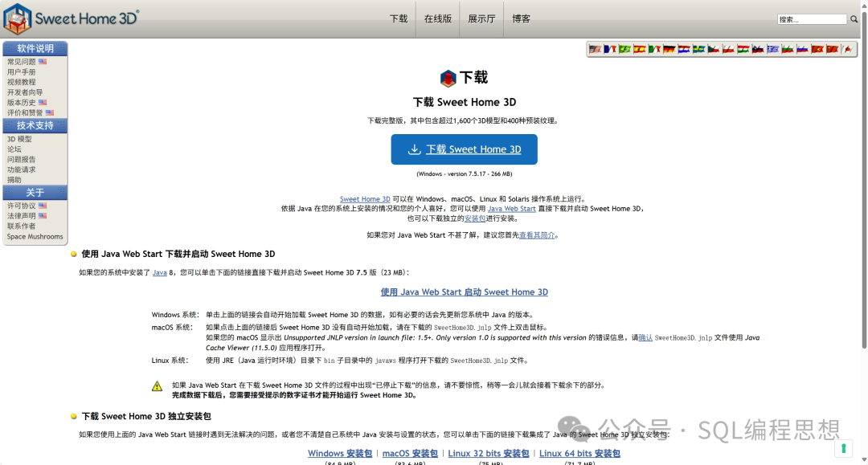
Task: Select the Swedish flag icon
Action: (698, 49)
